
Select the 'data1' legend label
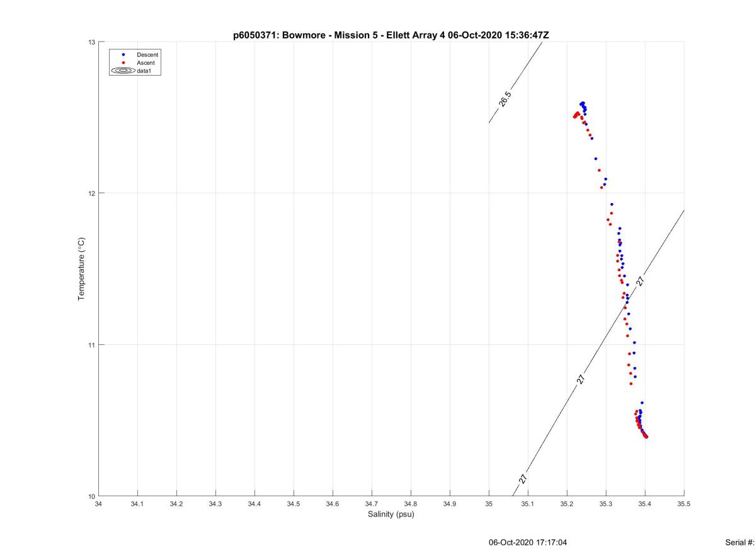click(x=144, y=71)
